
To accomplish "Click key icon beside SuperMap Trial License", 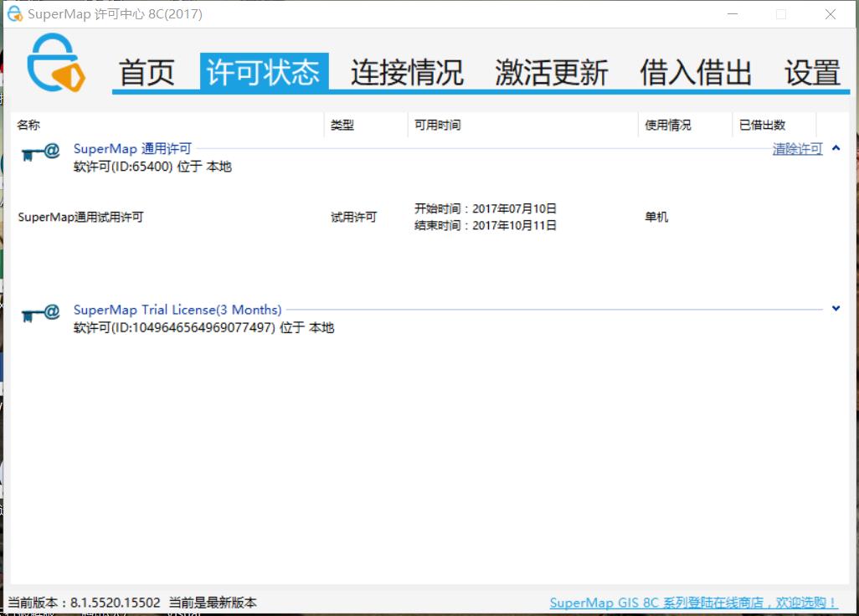I will click(40, 313).
